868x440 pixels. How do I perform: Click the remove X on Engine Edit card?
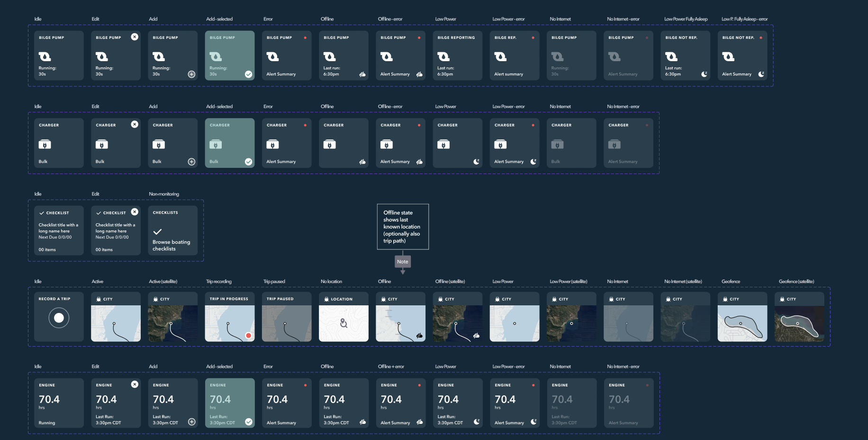point(135,384)
